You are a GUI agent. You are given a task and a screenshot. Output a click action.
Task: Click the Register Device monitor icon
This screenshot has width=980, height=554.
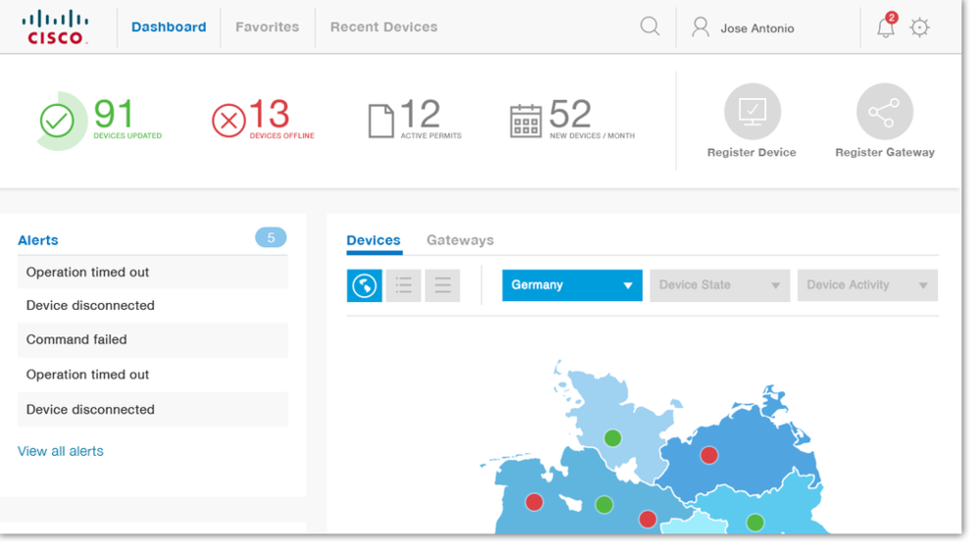[752, 112]
